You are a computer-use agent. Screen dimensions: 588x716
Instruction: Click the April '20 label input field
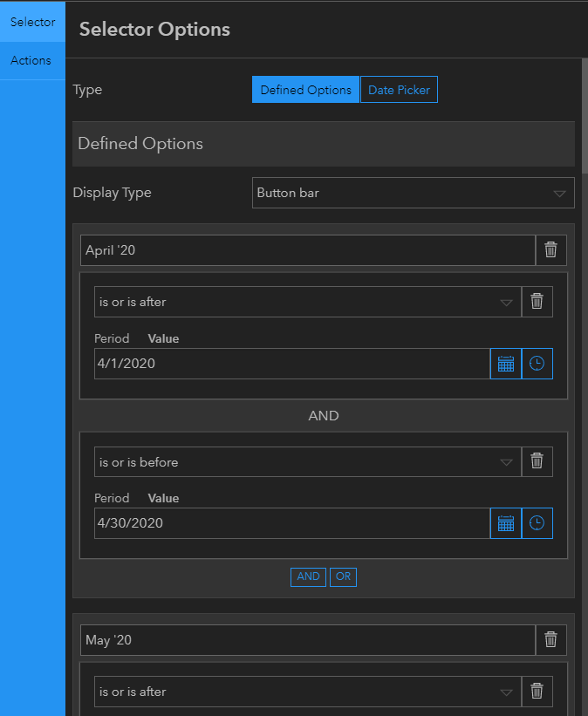click(x=262, y=250)
